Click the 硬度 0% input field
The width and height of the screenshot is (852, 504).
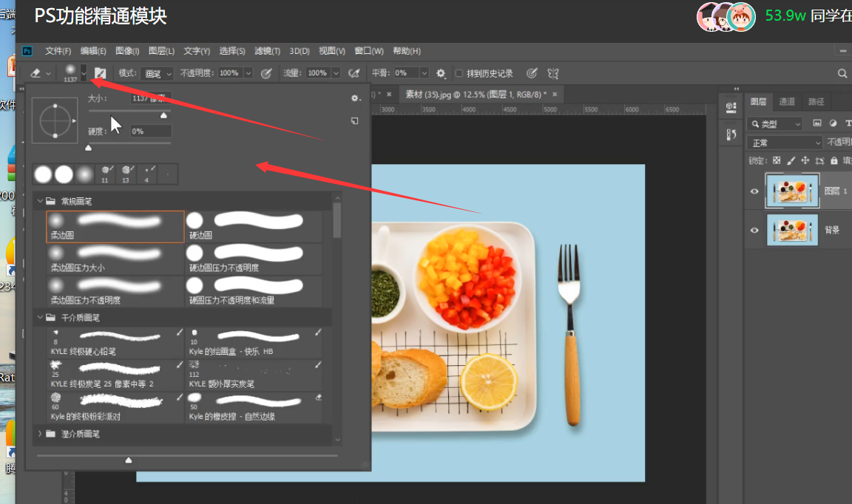point(151,131)
